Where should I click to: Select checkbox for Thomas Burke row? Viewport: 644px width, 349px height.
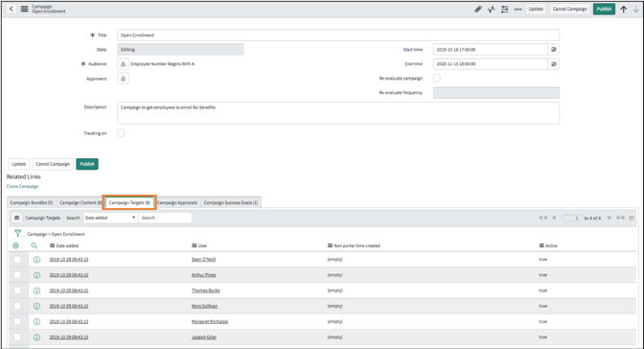tap(17, 291)
